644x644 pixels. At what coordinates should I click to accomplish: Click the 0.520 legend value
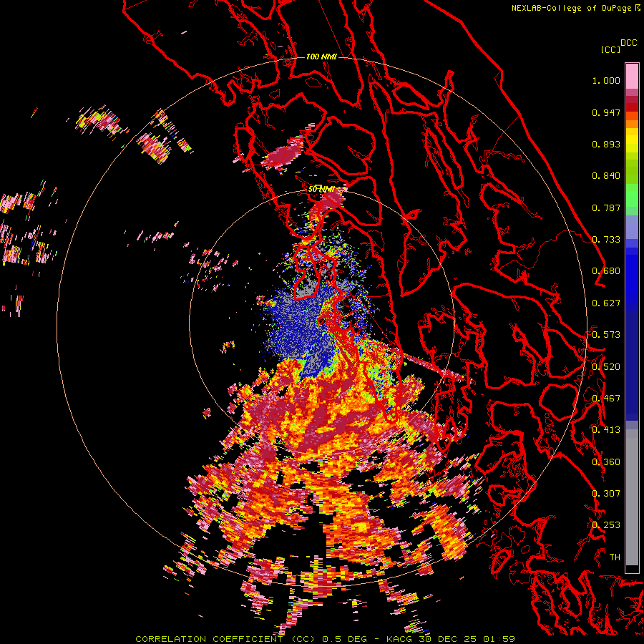click(x=606, y=367)
